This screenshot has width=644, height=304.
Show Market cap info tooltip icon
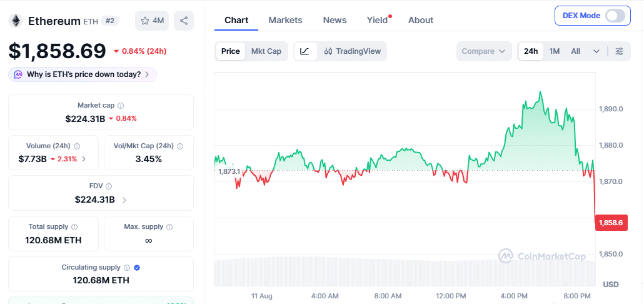point(121,106)
